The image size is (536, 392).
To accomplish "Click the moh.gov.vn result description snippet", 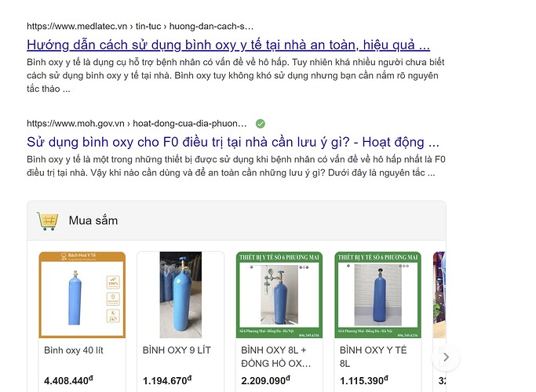I will click(236, 166).
